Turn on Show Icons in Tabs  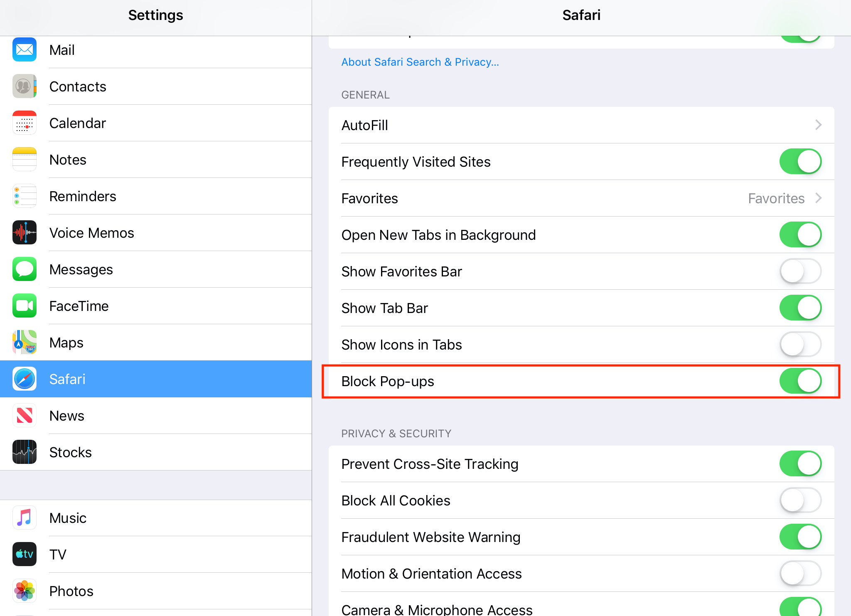(800, 345)
